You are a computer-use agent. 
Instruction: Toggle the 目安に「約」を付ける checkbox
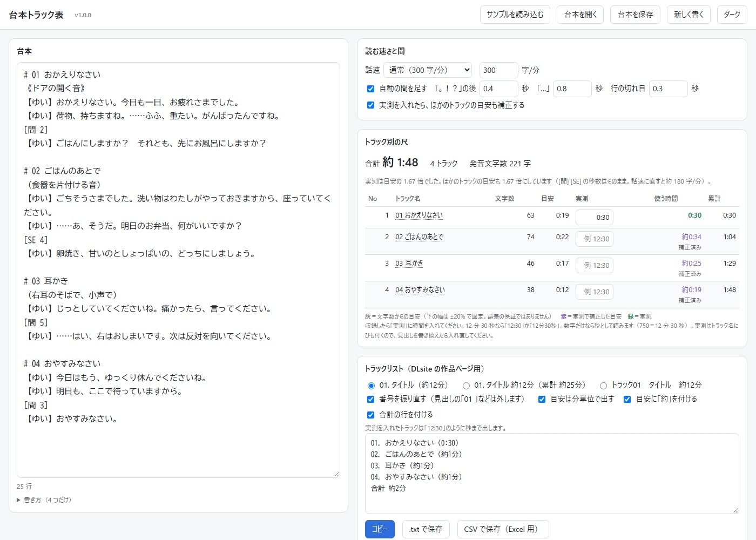click(627, 400)
